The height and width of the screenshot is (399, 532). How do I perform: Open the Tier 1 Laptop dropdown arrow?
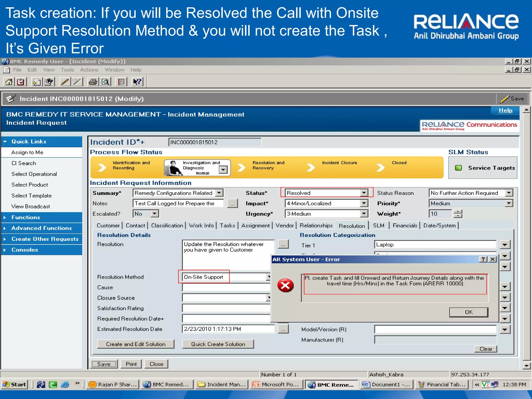click(x=505, y=245)
